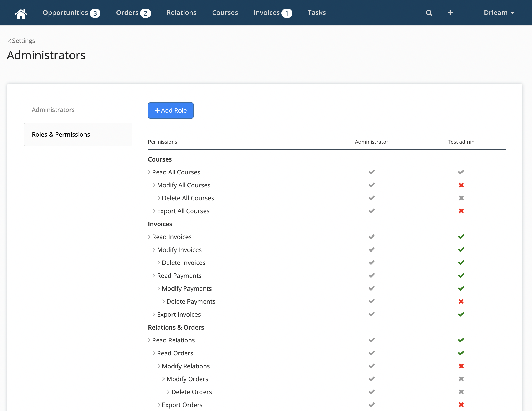Click Administrator Export All Courses checkmark

click(371, 211)
